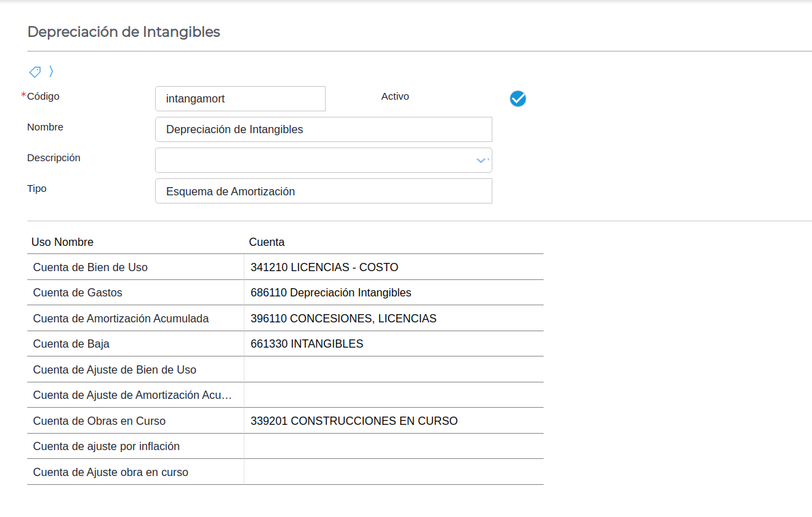
Task: Click empty account cell for Ajuste obra en curso
Action: [x=393, y=472]
